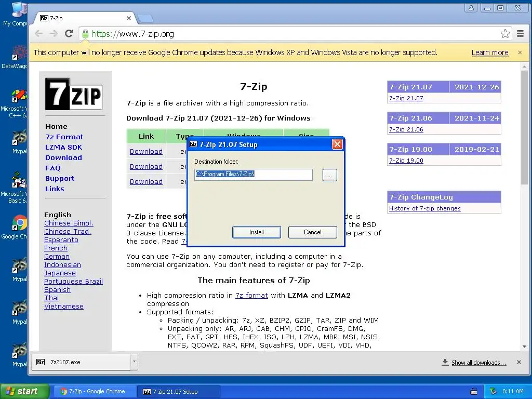Click Install in the 7-Zip Setup dialog
532x399 pixels.
257,232
